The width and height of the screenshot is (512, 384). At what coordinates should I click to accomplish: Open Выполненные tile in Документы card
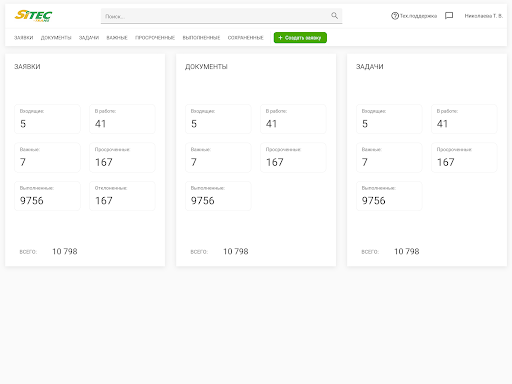[218, 196]
